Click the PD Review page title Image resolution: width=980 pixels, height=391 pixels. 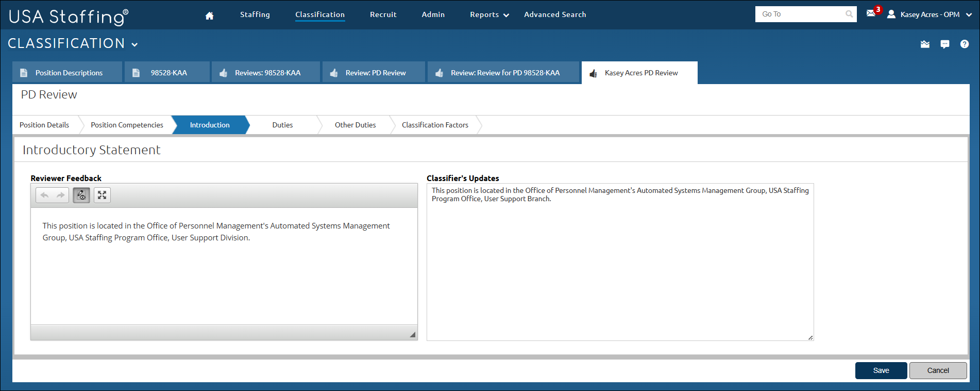pyautogui.click(x=49, y=94)
